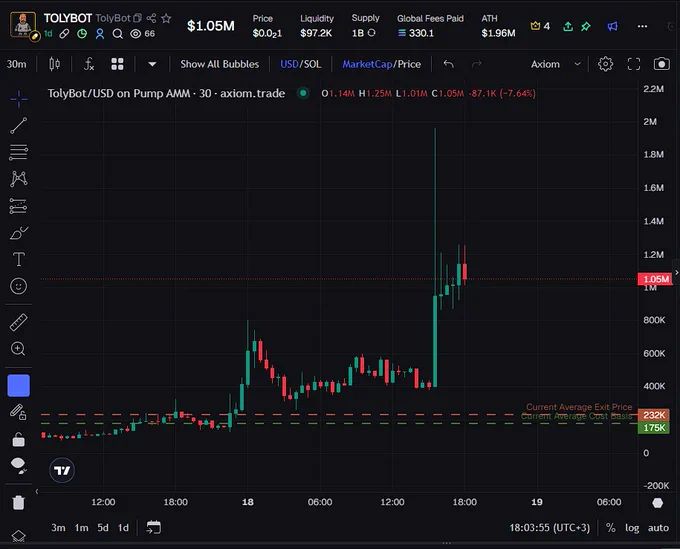The width and height of the screenshot is (680, 549).
Task: Select the 1d date range
Action: pyautogui.click(x=124, y=528)
